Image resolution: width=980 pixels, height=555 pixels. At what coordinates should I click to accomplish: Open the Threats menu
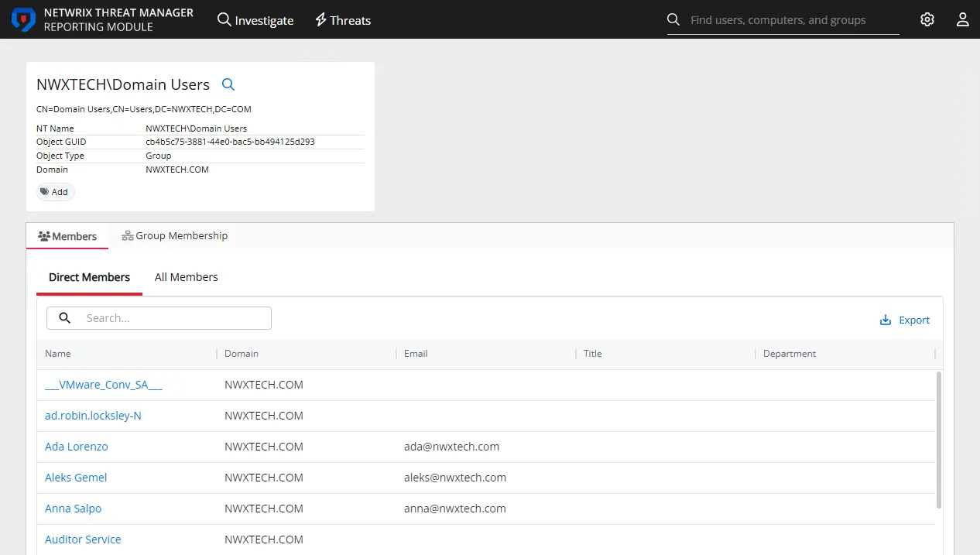coord(343,20)
